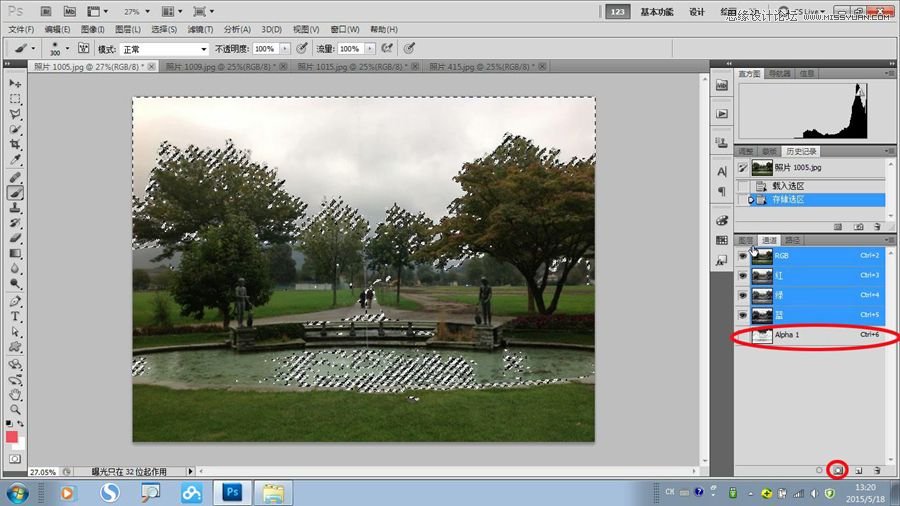Image resolution: width=900 pixels, height=506 pixels.
Task: Select the Rectangular Marquee tool
Action: click(x=16, y=99)
